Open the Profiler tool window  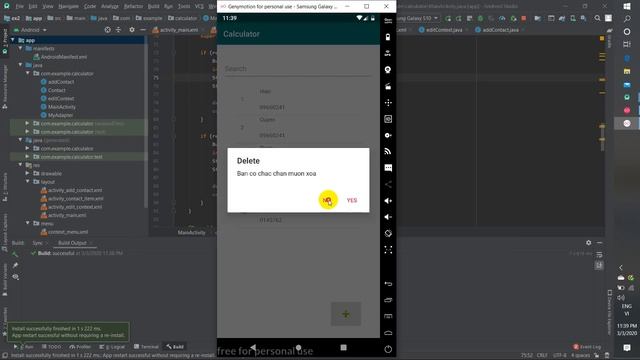(x=80, y=347)
